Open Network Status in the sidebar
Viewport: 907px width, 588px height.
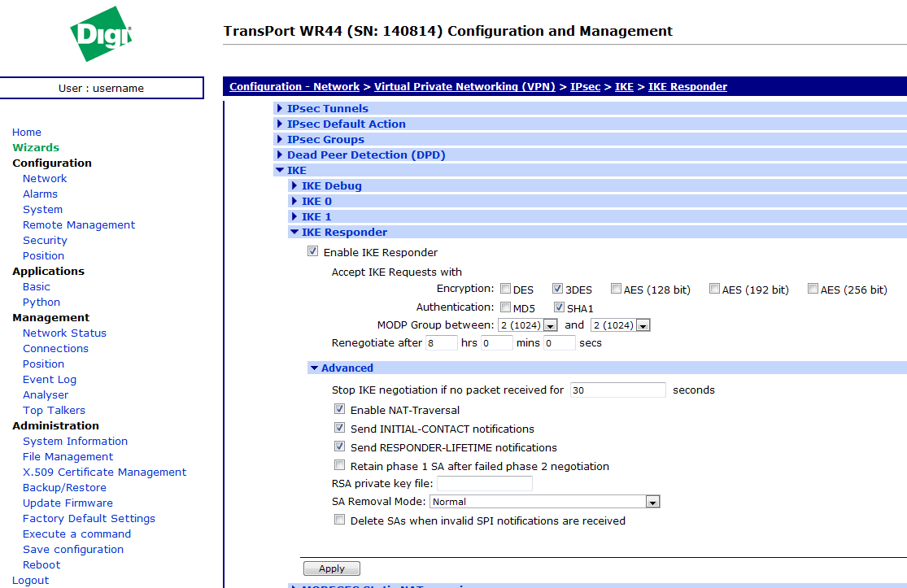[64, 333]
